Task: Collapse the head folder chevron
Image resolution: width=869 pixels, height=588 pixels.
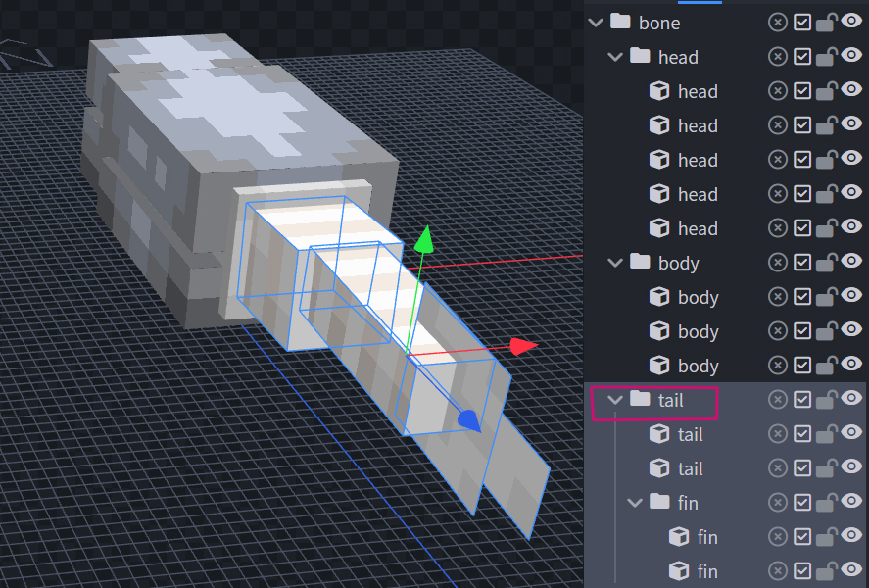Action: click(615, 57)
